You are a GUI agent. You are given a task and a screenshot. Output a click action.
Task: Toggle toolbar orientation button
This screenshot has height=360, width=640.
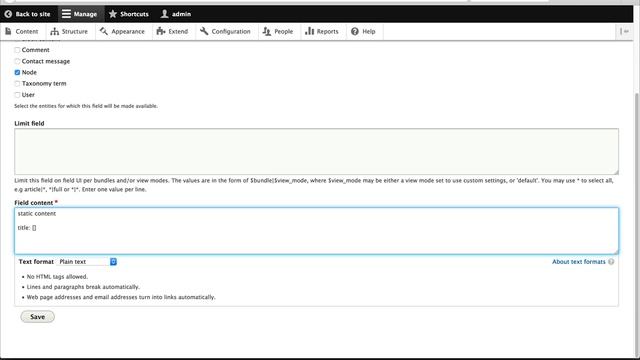click(x=624, y=31)
